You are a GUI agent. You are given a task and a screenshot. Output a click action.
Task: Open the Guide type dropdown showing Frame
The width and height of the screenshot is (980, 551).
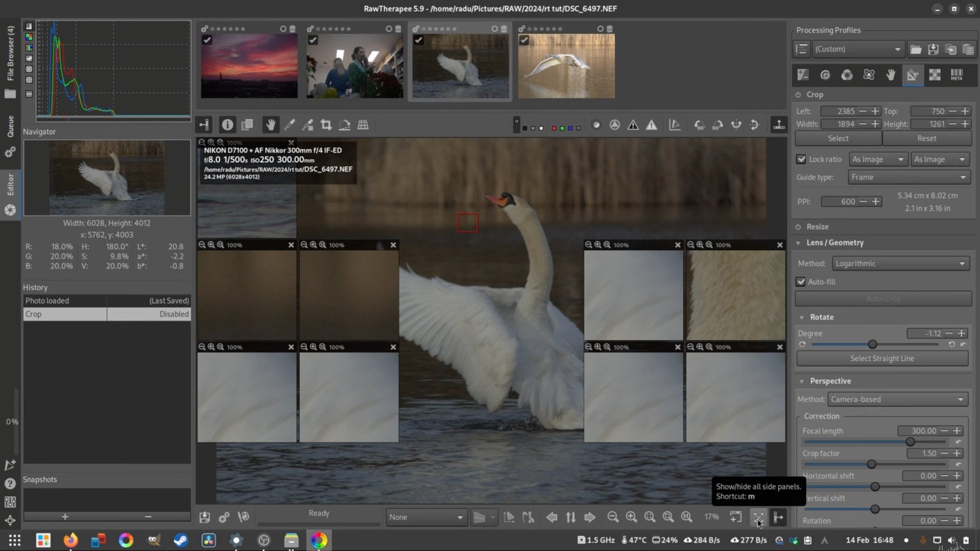coord(909,177)
